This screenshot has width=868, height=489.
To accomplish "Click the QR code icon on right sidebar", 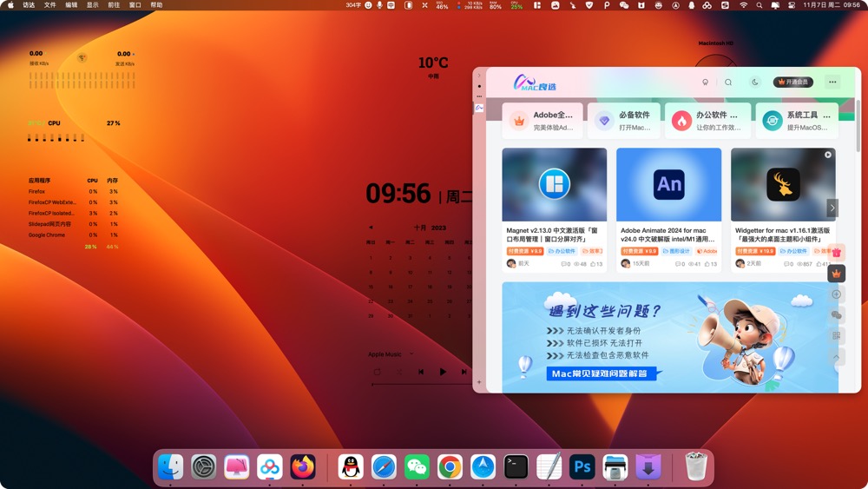I will pyautogui.click(x=837, y=335).
